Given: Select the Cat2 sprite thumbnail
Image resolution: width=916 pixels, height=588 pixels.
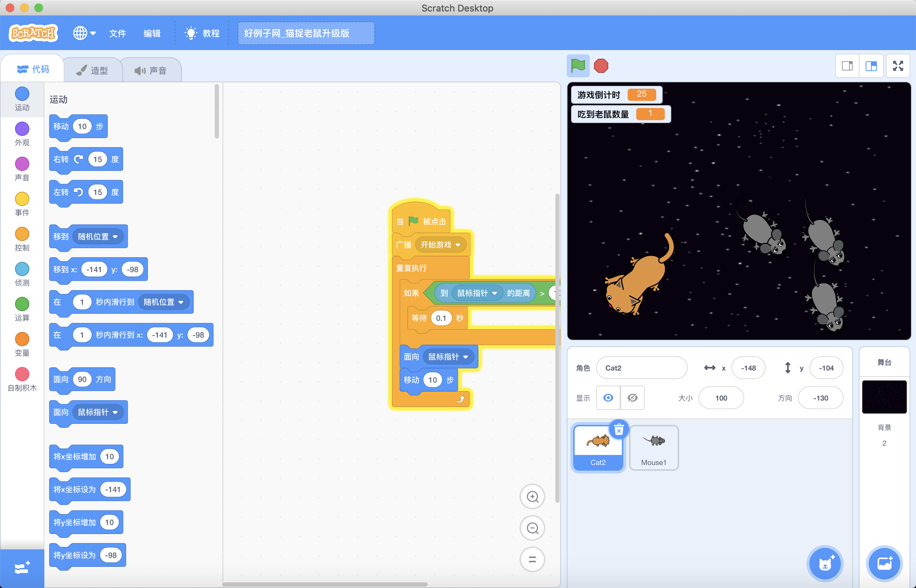Looking at the screenshot, I should tap(598, 447).
